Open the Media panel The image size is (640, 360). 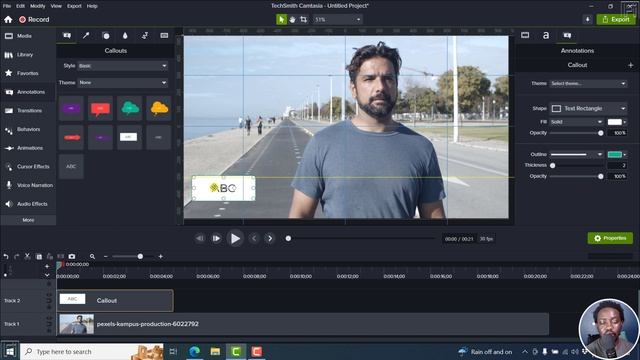pos(28,36)
